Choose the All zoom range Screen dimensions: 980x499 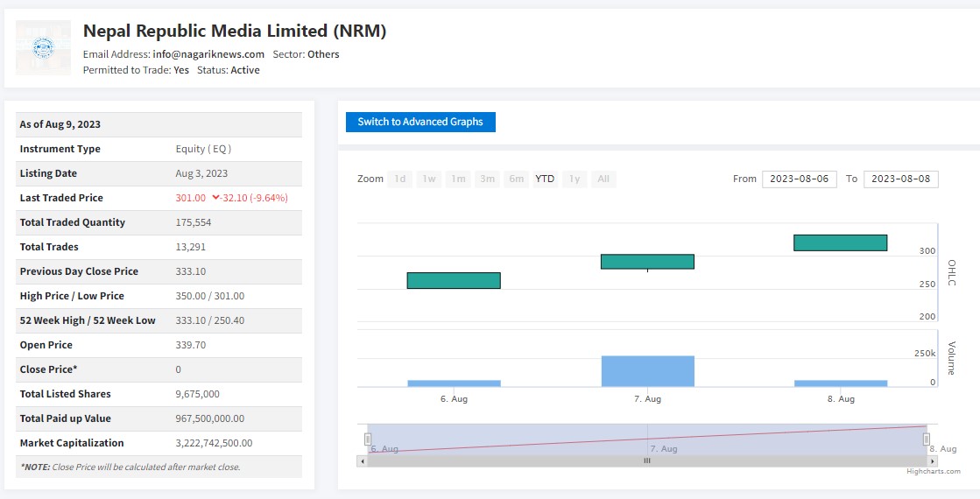pos(603,179)
